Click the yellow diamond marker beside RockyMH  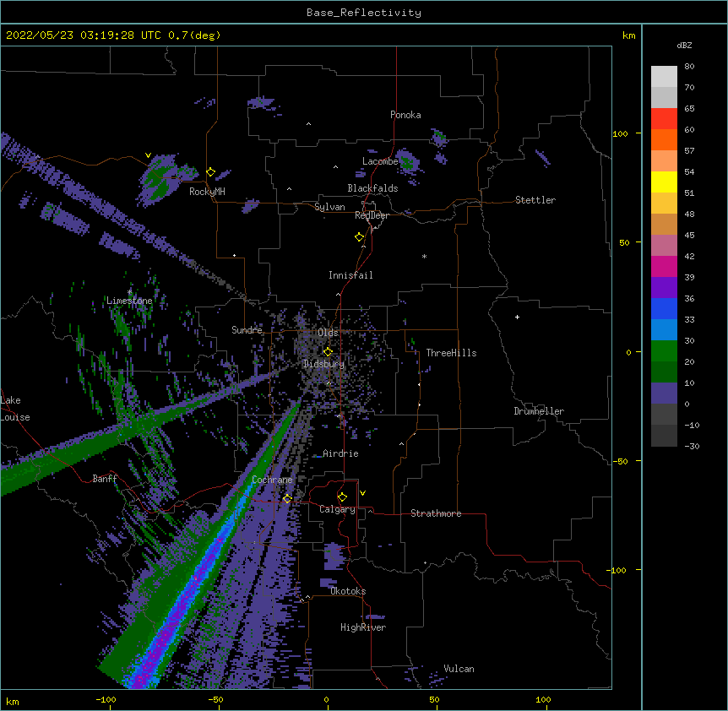click(x=211, y=172)
